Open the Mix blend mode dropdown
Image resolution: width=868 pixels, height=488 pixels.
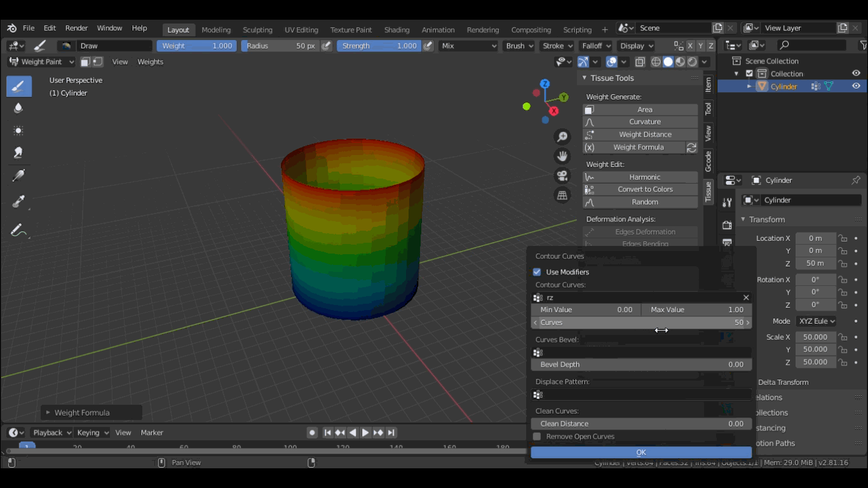(x=468, y=46)
